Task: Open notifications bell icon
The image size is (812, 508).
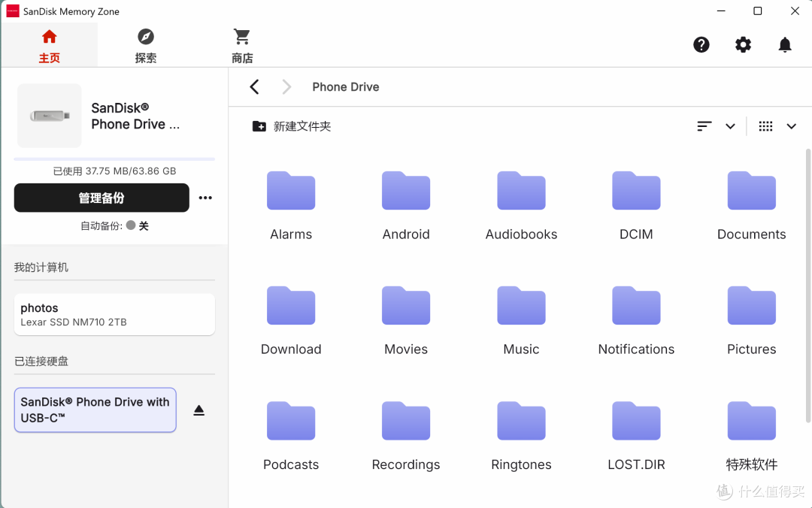Action: [x=785, y=44]
